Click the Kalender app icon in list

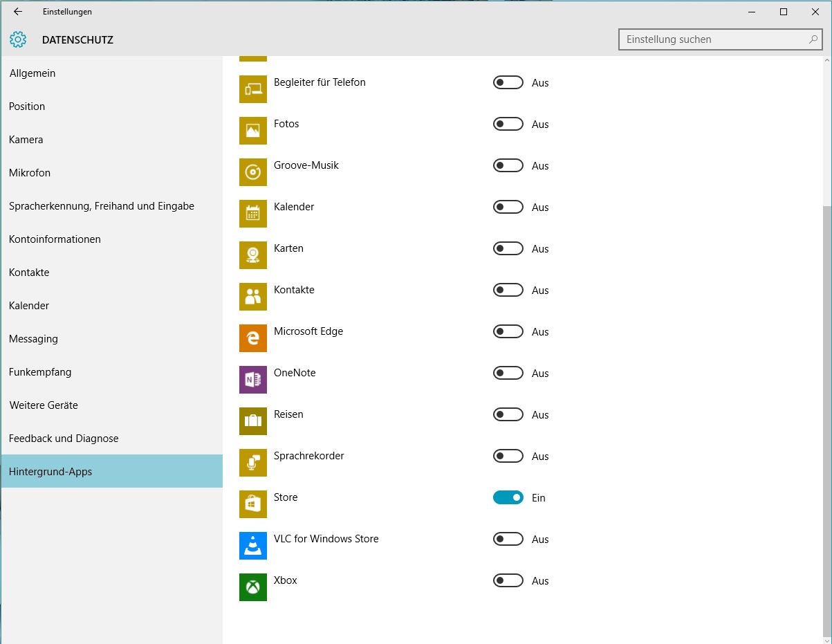pos(253,214)
